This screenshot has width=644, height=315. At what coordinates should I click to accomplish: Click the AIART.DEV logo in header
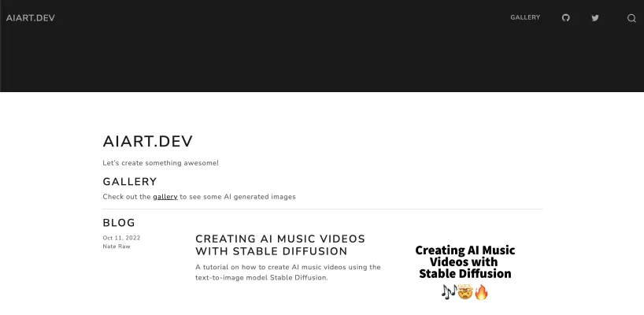click(x=31, y=17)
